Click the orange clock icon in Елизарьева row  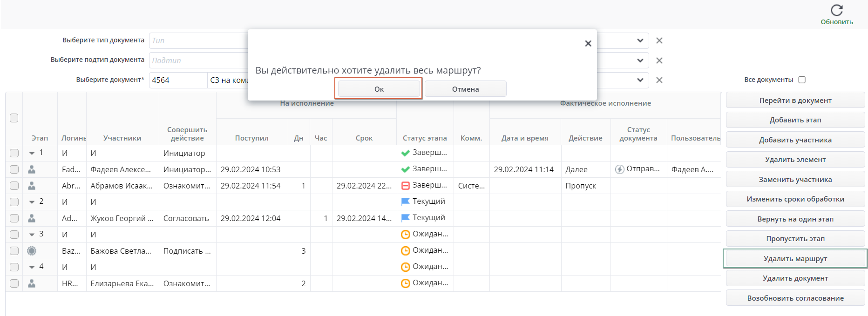406,283
